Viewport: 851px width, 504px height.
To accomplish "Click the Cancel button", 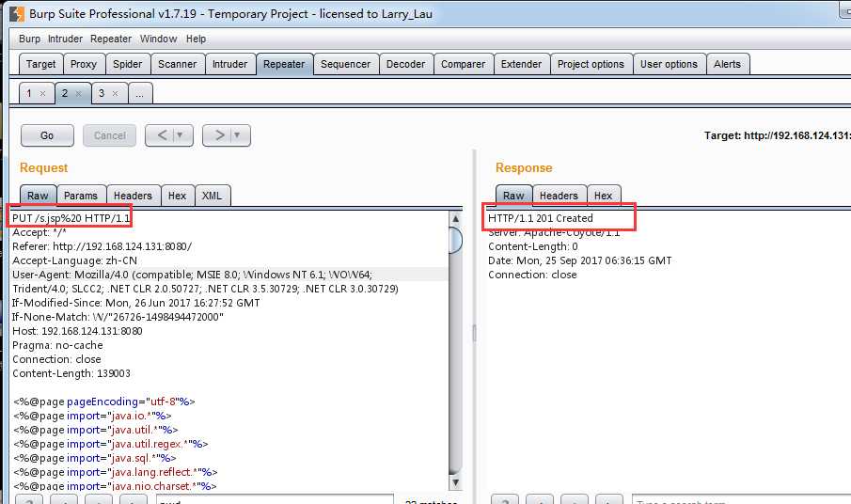I will (x=110, y=135).
